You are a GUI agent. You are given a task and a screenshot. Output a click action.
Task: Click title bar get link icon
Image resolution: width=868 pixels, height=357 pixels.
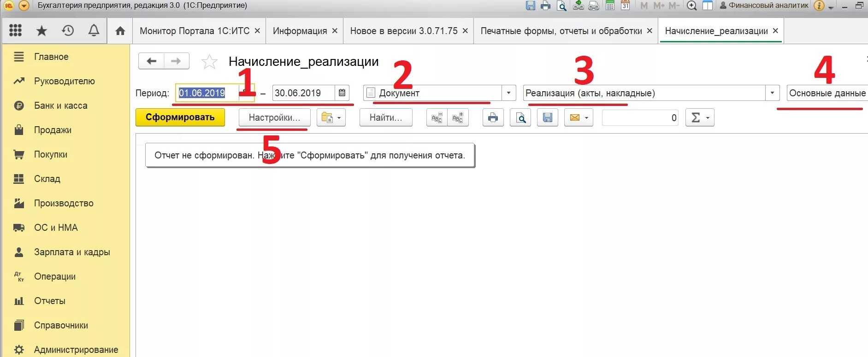coord(578,6)
